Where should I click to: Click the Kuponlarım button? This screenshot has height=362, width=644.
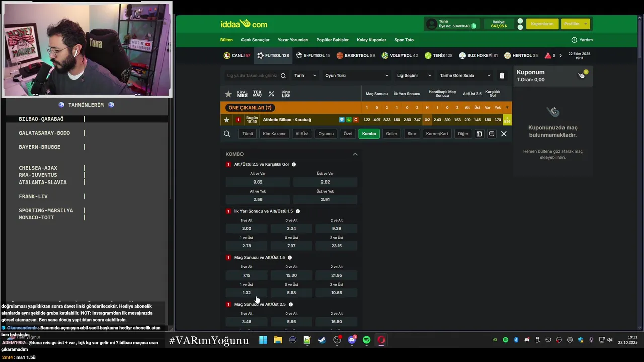point(542,24)
